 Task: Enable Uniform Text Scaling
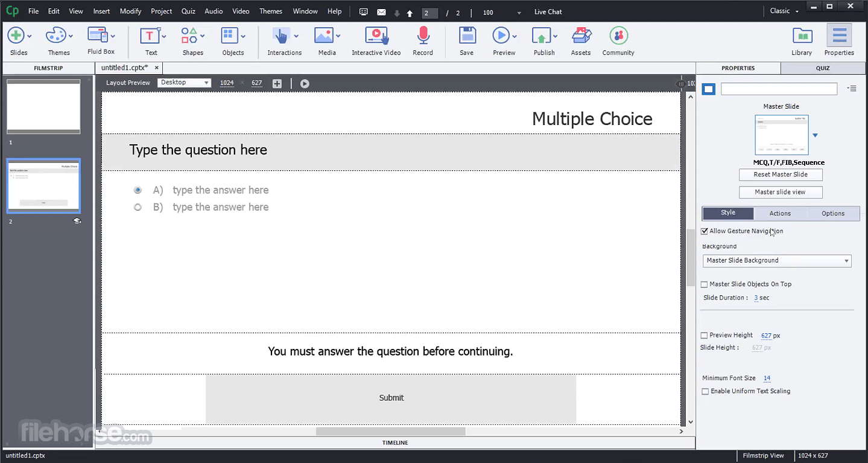[705, 391]
